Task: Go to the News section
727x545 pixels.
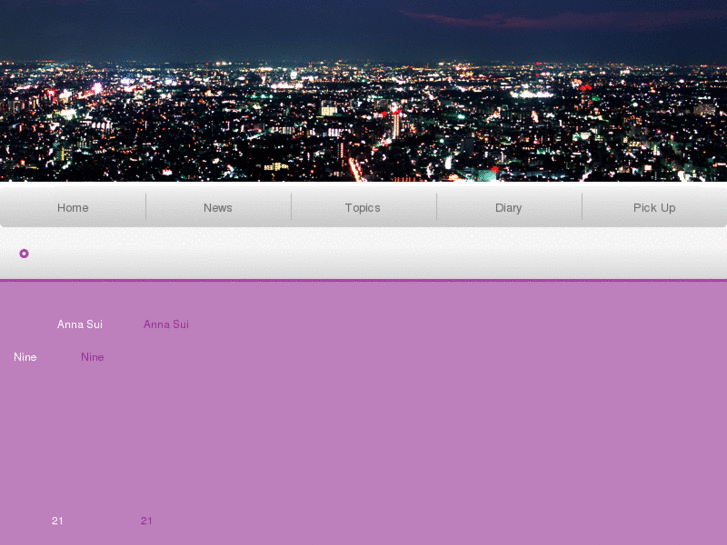Action: click(218, 208)
